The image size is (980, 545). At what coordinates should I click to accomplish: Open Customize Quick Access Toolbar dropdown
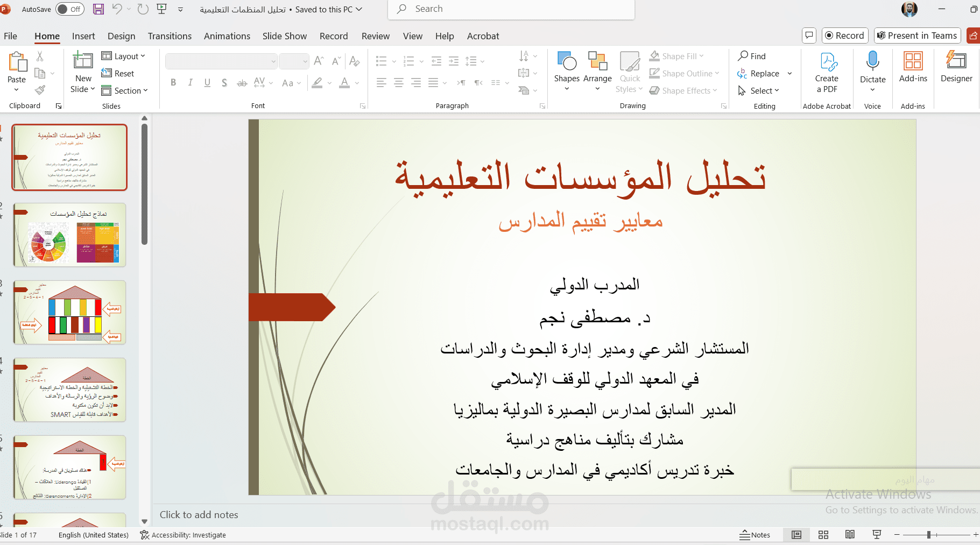[180, 9]
